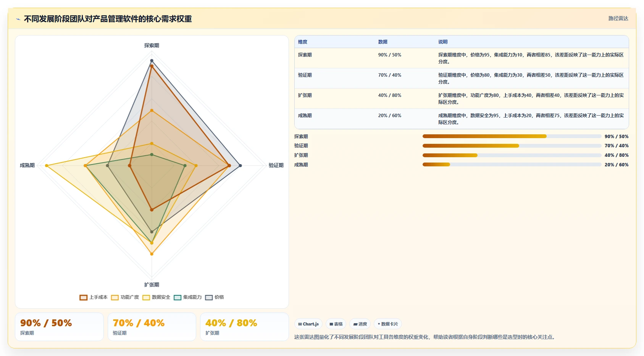The height and width of the screenshot is (356, 644).
Task: Select the 成熟期 table row name cell
Action: tap(305, 116)
